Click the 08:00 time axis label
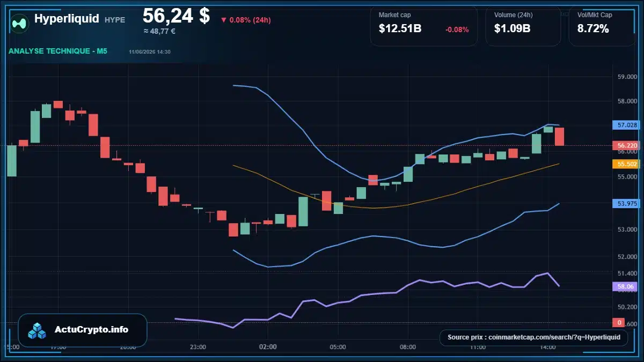Image resolution: width=644 pixels, height=362 pixels. tap(408, 347)
